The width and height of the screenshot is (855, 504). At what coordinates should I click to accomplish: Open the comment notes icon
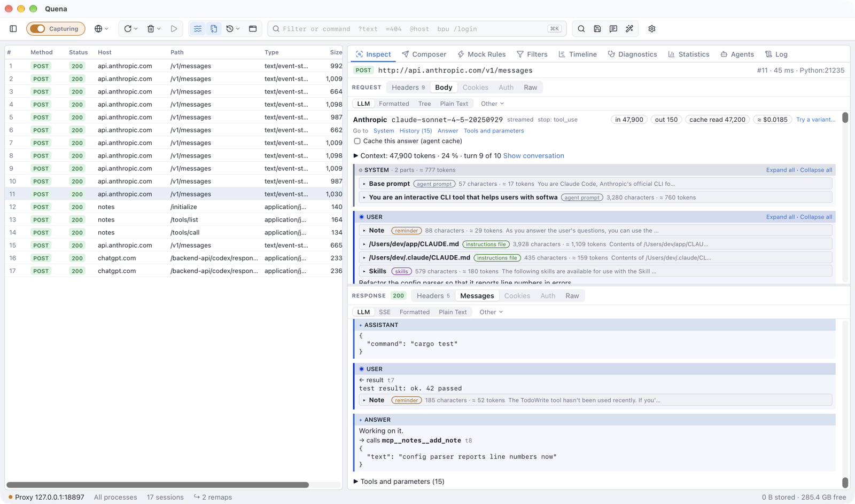coord(613,29)
